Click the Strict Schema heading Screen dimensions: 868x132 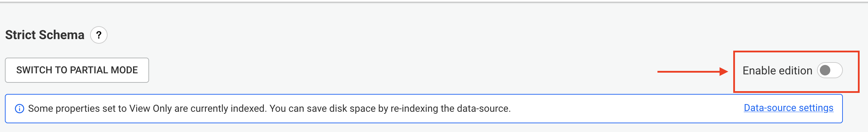coord(45,35)
